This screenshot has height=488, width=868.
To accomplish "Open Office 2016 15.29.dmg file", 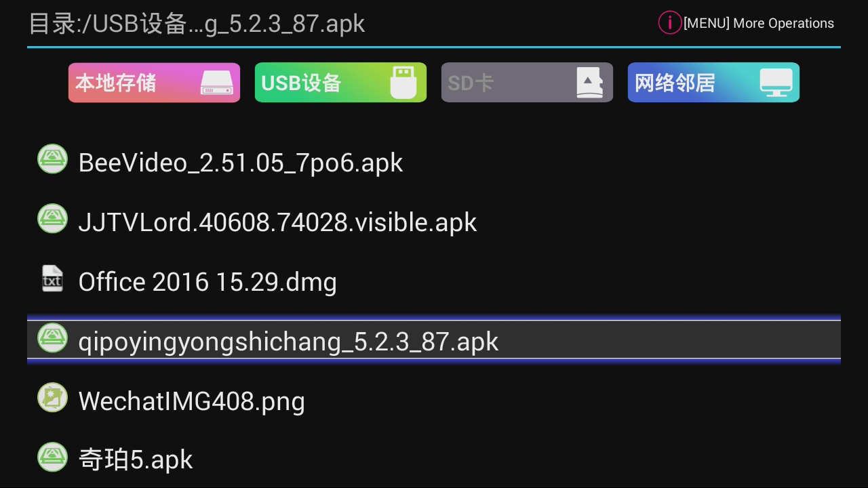I will [x=208, y=281].
